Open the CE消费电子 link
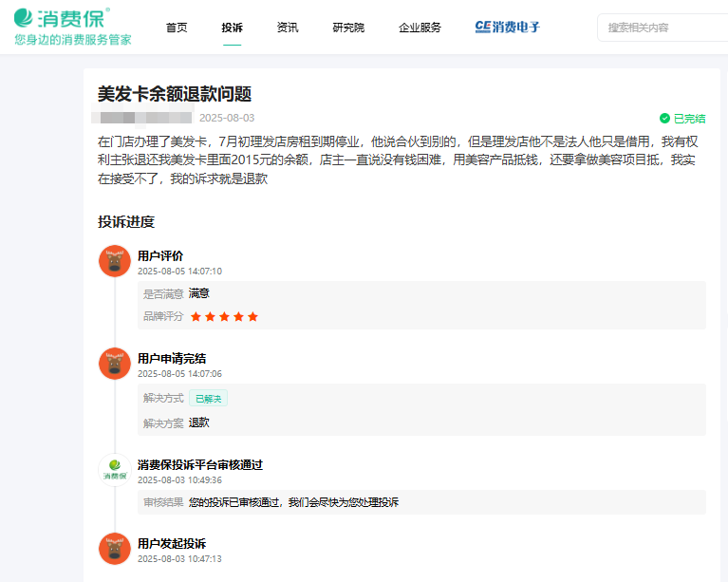 point(508,28)
